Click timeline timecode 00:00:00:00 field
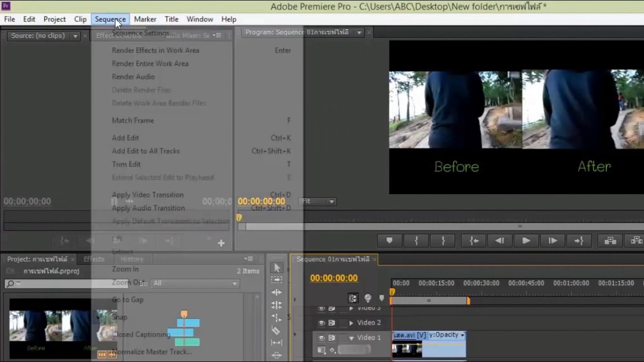644x362 pixels. [x=334, y=278]
